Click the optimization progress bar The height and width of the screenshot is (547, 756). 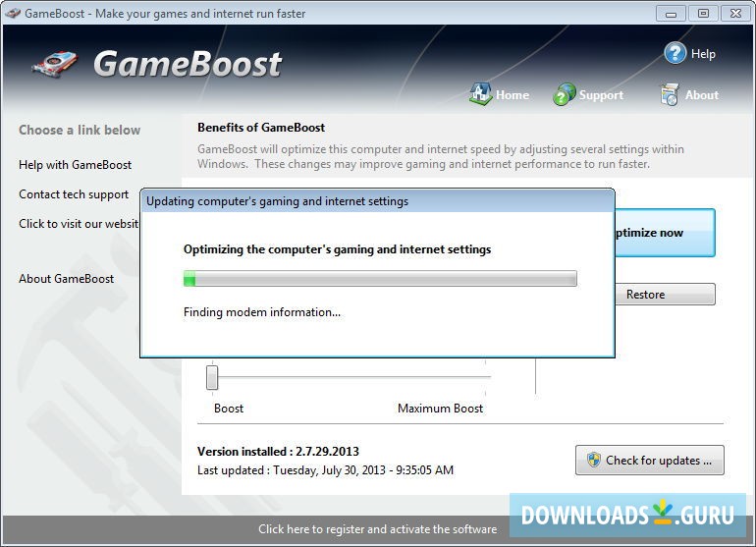[x=380, y=278]
